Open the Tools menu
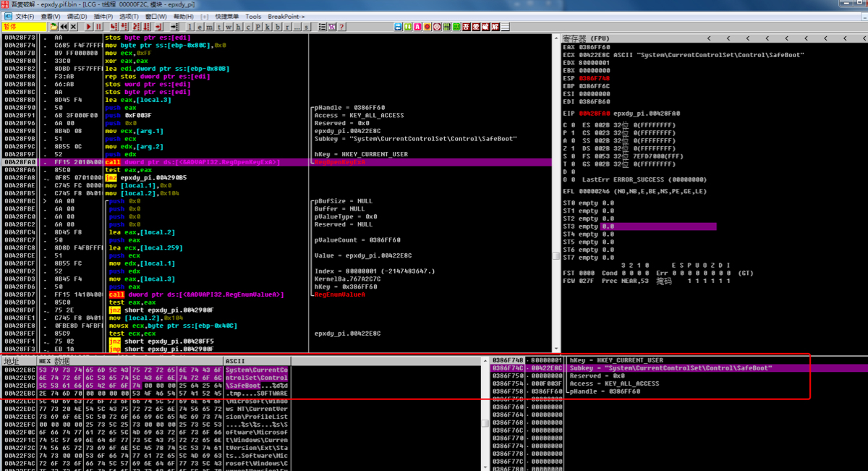The height and width of the screenshot is (471, 868). coord(253,17)
